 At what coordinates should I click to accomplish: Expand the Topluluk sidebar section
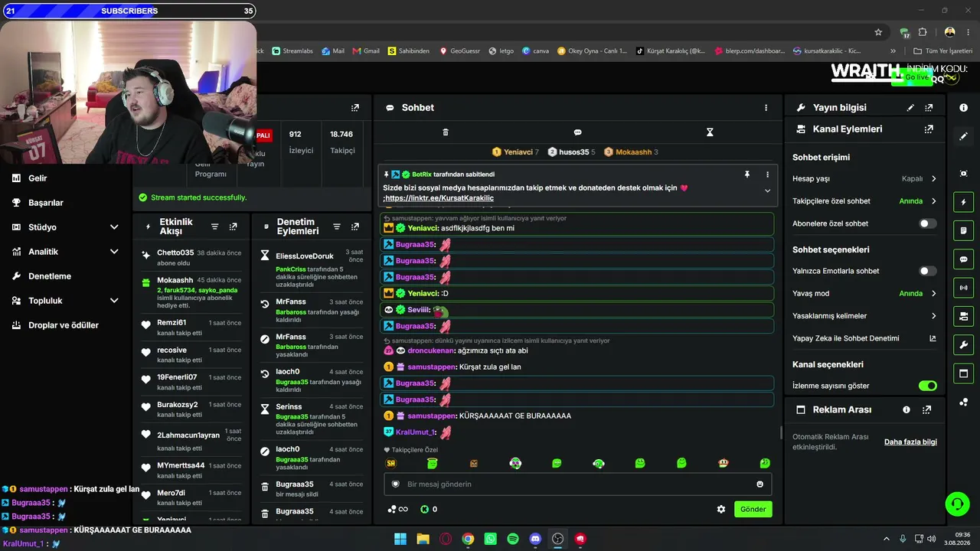(x=114, y=301)
